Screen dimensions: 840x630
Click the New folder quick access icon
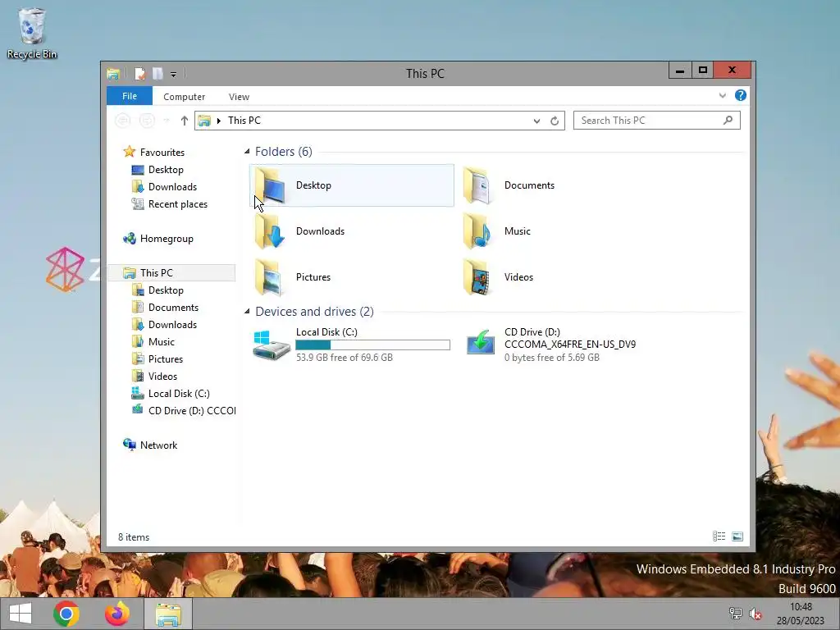[x=157, y=74]
